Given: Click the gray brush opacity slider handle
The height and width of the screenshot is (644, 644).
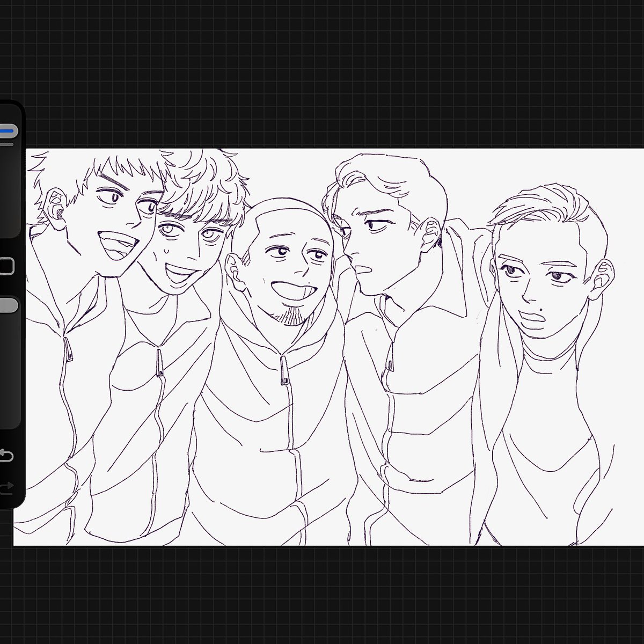Looking at the screenshot, I should click(9, 306).
